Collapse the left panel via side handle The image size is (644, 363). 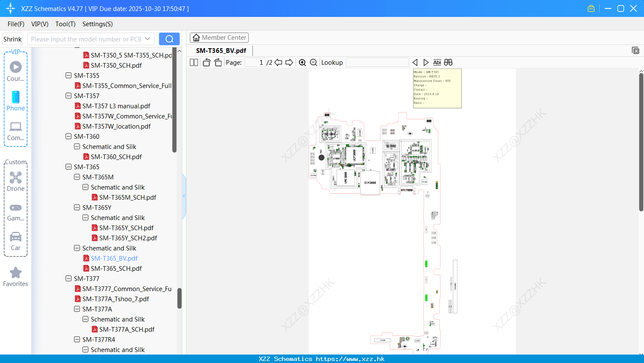(x=184, y=196)
